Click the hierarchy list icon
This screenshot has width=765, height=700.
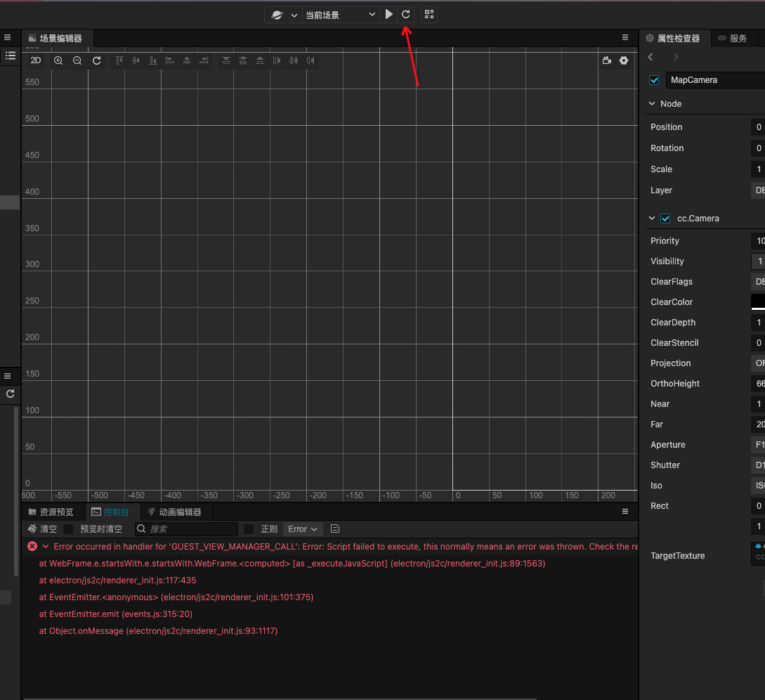coord(11,56)
